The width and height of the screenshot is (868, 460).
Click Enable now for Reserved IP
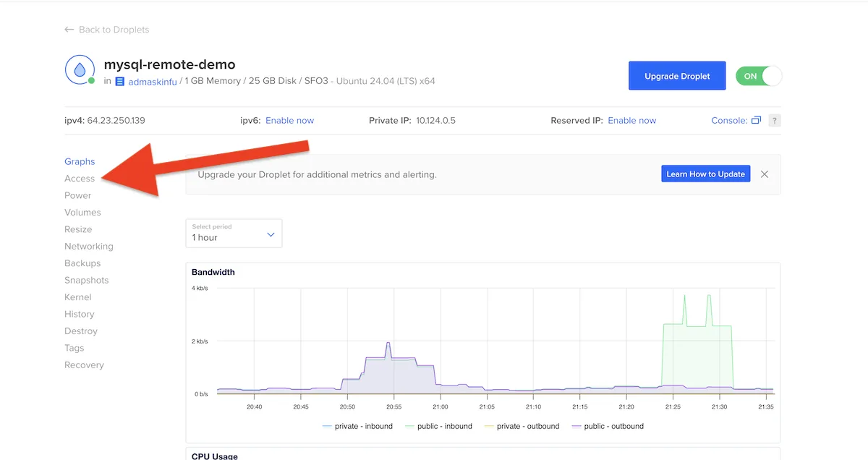(x=632, y=121)
